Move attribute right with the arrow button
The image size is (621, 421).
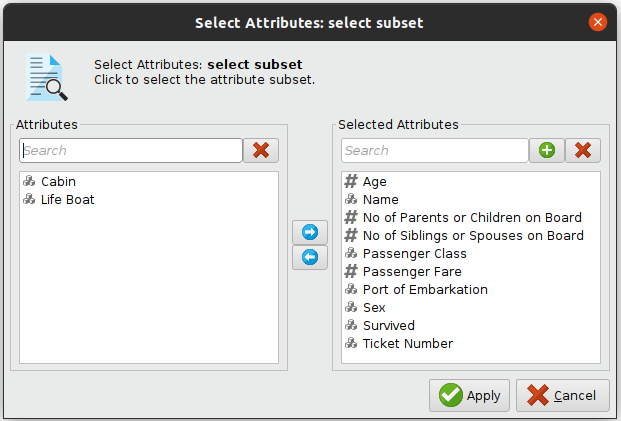tap(309, 232)
